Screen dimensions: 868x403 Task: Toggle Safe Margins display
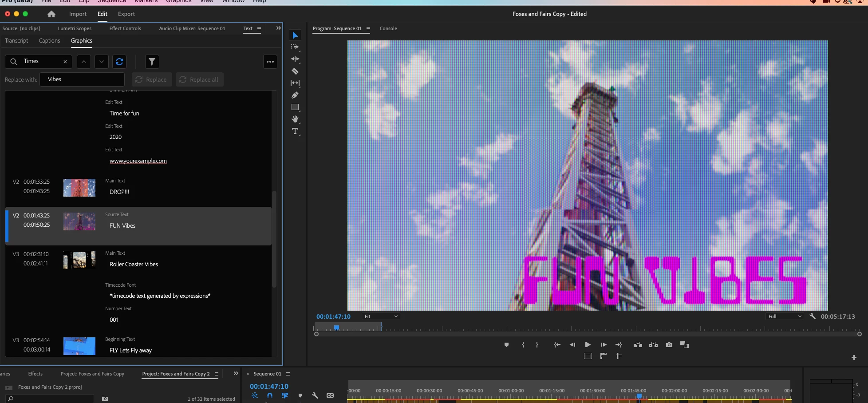click(x=588, y=356)
